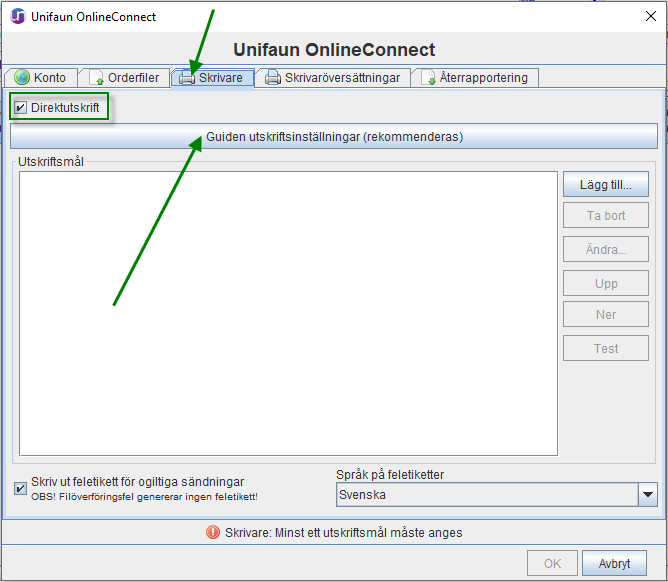The height and width of the screenshot is (582, 668).
Task: Click the red error icon in status bar
Action: pyautogui.click(x=212, y=533)
